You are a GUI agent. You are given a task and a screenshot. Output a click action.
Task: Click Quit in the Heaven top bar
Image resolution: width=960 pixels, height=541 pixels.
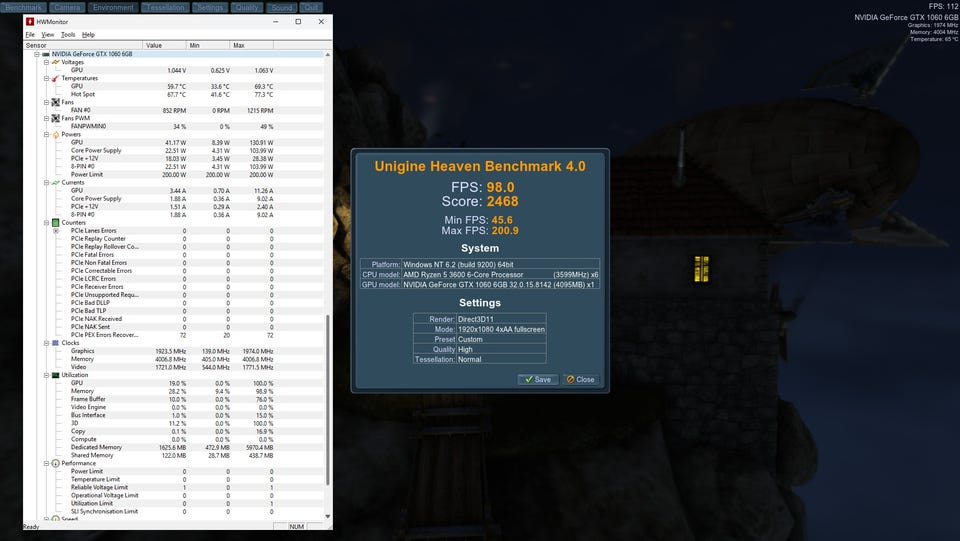coord(312,7)
